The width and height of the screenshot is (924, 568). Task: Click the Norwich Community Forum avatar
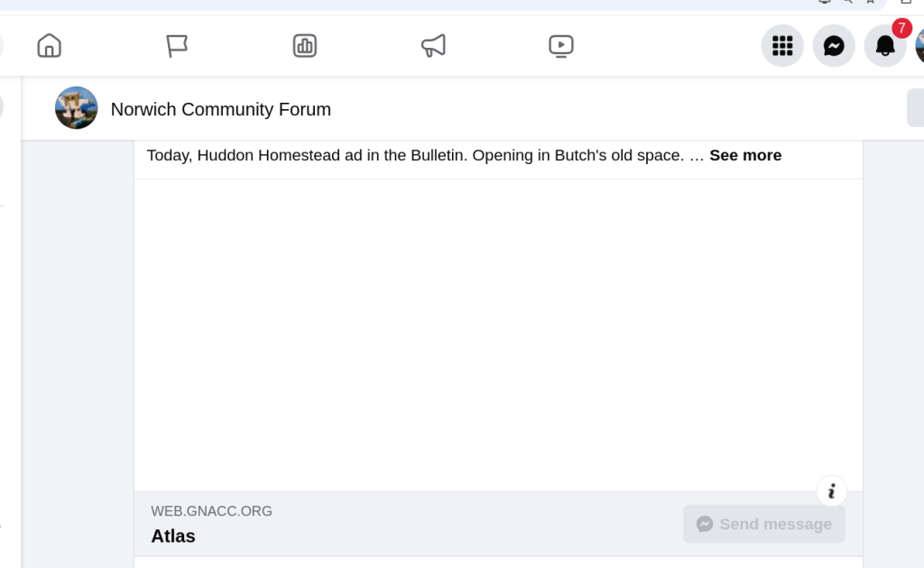point(77,109)
